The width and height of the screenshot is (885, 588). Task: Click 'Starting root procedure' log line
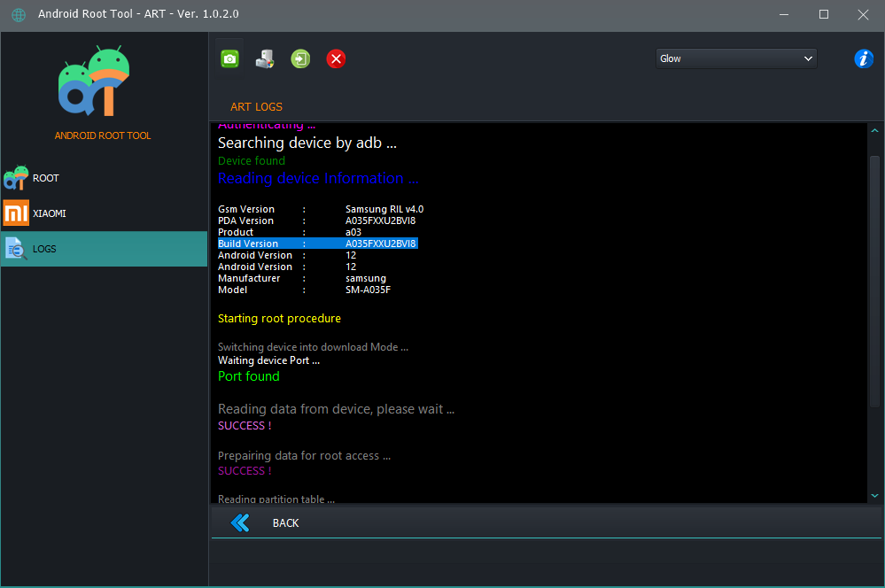pyautogui.click(x=279, y=318)
